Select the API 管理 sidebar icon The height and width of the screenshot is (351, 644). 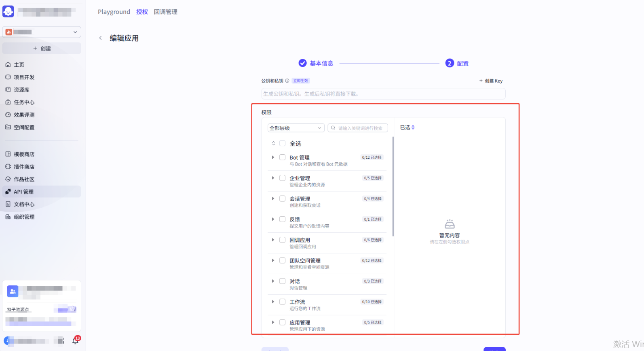(8, 192)
